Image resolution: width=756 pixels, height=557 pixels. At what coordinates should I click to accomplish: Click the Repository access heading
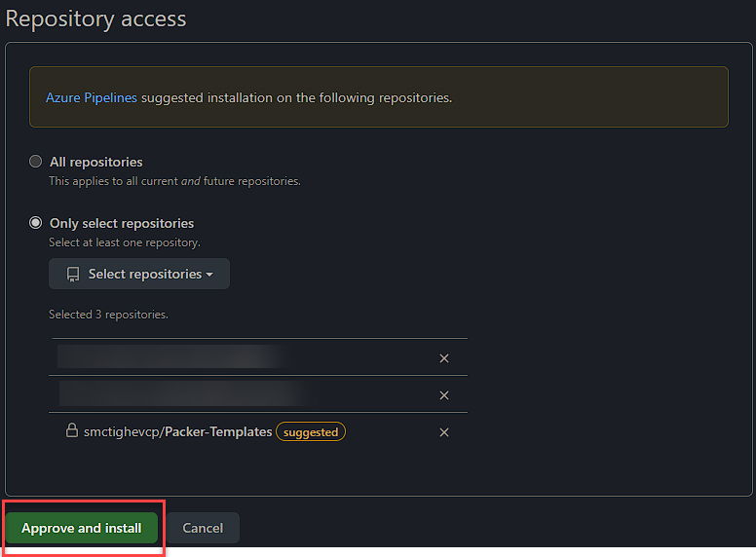pos(95,18)
